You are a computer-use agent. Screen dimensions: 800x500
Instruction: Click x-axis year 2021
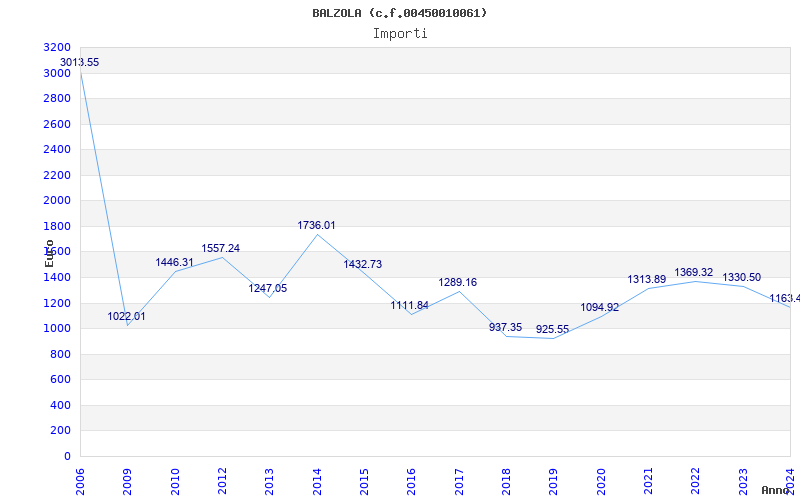(648, 482)
